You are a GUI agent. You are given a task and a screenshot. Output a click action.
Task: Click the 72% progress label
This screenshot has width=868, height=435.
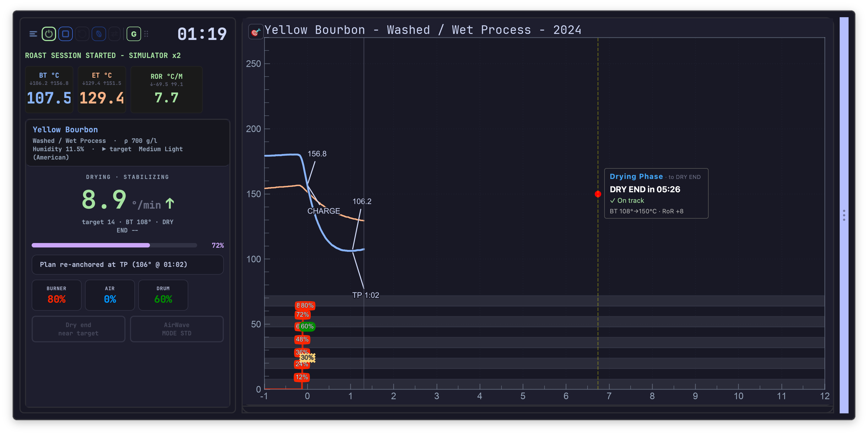[x=218, y=246]
